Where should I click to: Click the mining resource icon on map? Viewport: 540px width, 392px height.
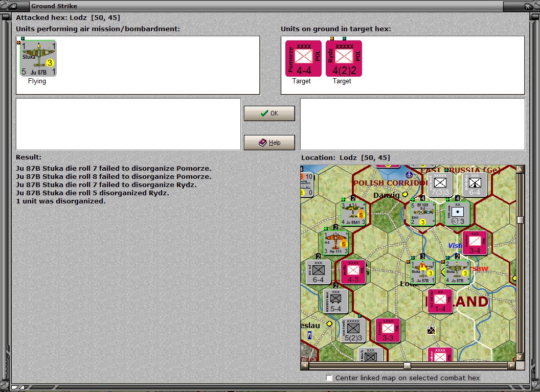431,330
